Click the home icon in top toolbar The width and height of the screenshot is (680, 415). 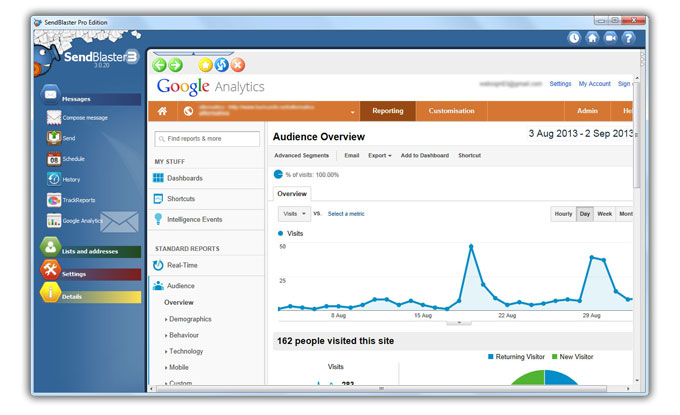pos(592,38)
